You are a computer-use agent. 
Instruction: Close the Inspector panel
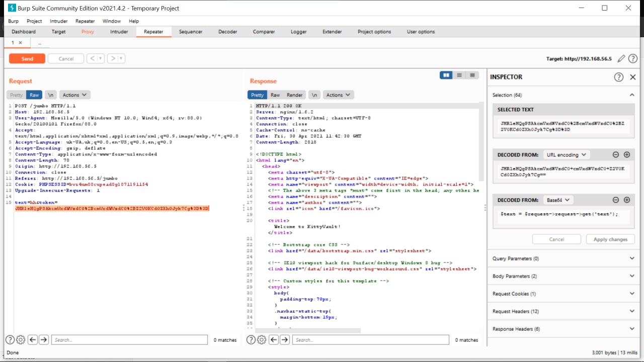click(633, 77)
